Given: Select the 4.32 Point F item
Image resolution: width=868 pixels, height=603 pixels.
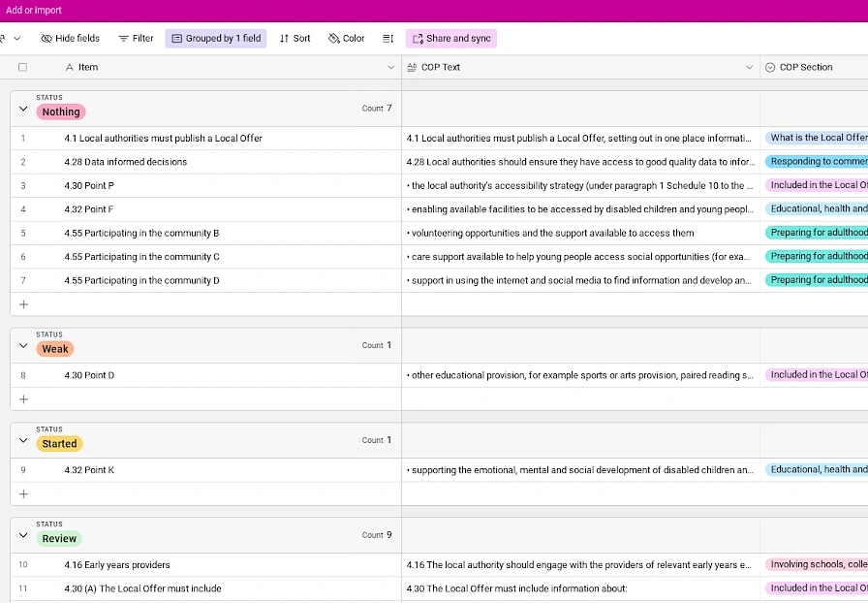Looking at the screenshot, I should click(x=88, y=209).
